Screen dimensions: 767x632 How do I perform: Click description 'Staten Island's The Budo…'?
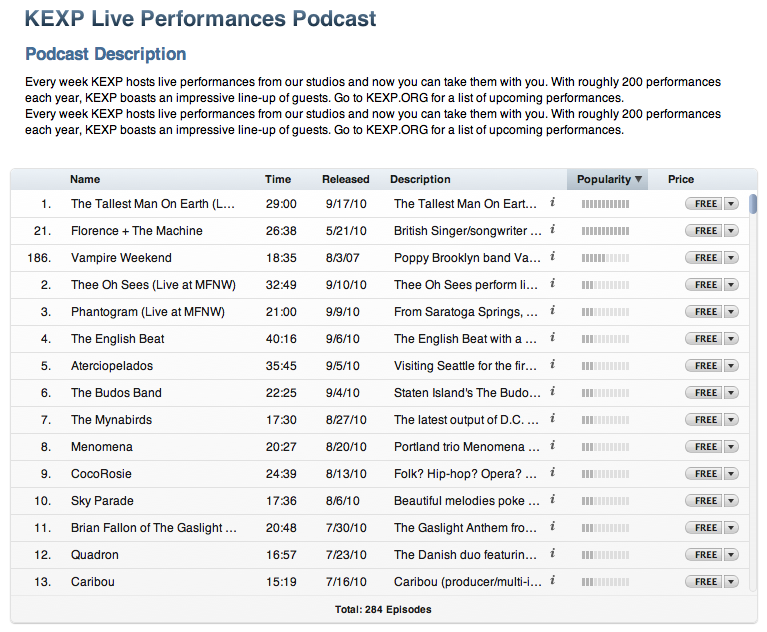tap(467, 393)
